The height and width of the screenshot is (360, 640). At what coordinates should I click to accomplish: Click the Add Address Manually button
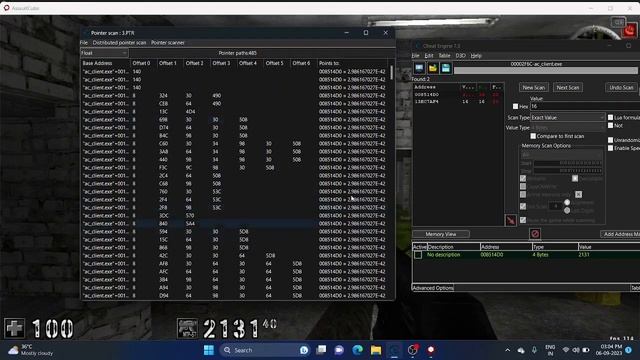pyautogui.click(x=620, y=234)
